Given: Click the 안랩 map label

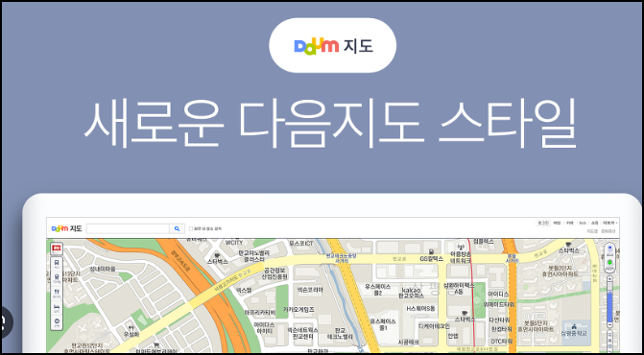Looking at the screenshot, I should (453, 335).
